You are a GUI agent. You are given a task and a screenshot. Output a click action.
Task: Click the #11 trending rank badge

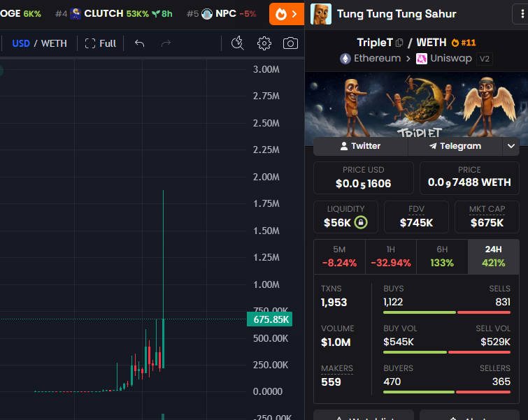(464, 43)
